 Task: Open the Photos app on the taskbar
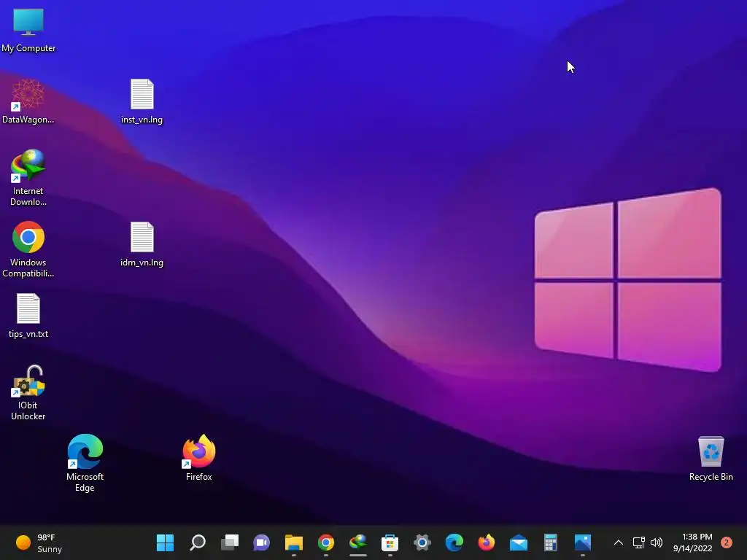(x=583, y=542)
